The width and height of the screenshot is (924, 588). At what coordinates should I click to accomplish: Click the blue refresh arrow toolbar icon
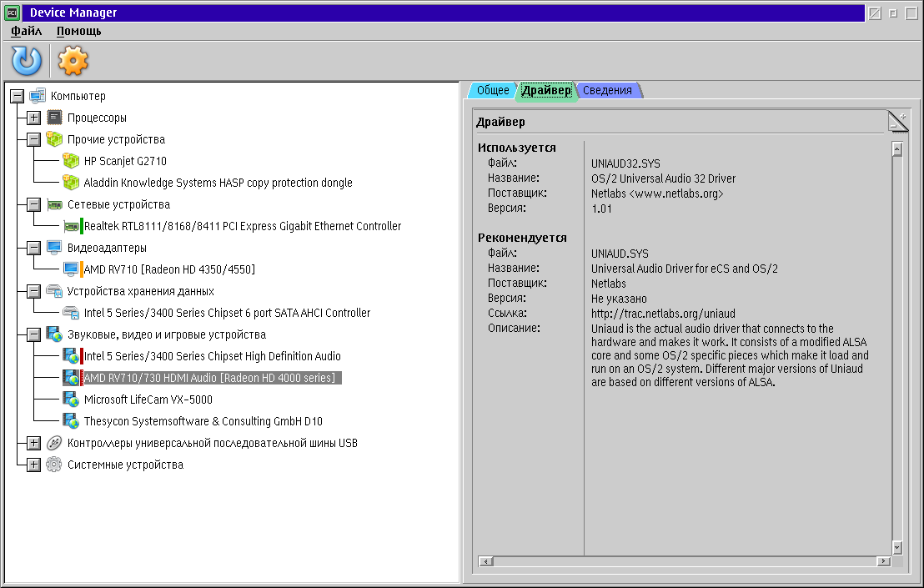click(x=26, y=60)
